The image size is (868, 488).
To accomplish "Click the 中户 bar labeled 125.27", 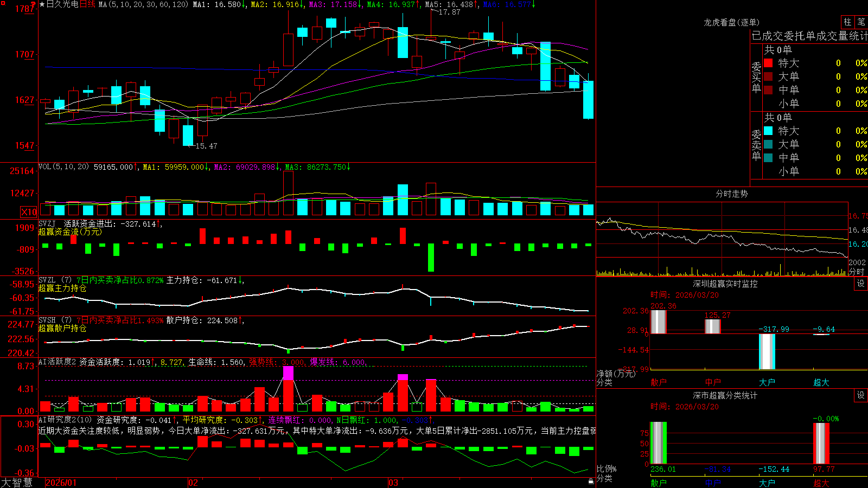I will (x=713, y=326).
